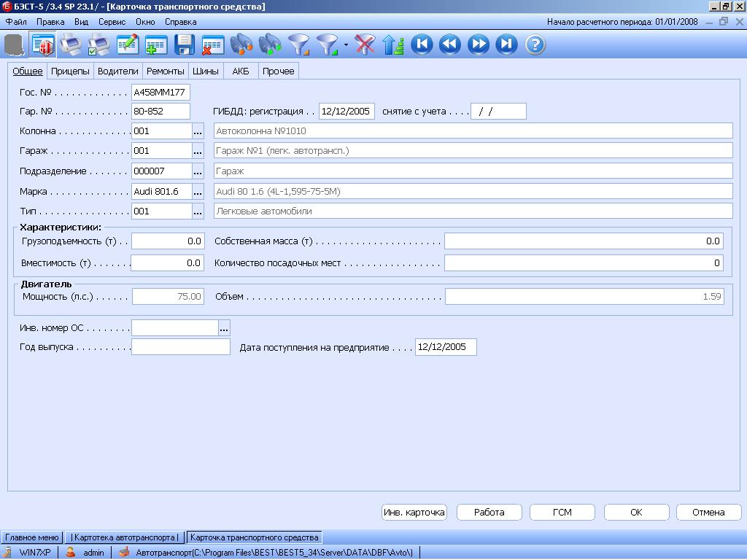Screen dimensions: 747x560
Task: Click the Инв. карточка button
Action: [414, 512]
